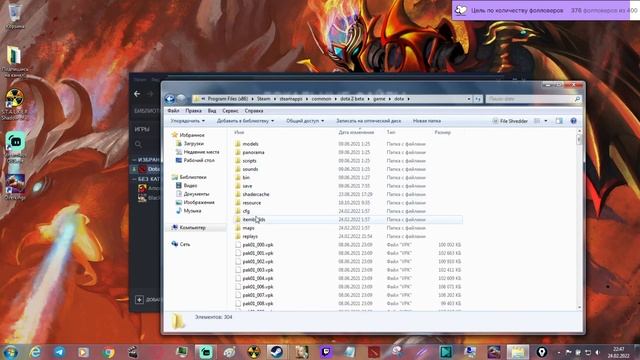640x360 pixels.
Task: Select Библиотеки in navigation pane
Action: pos(189,177)
